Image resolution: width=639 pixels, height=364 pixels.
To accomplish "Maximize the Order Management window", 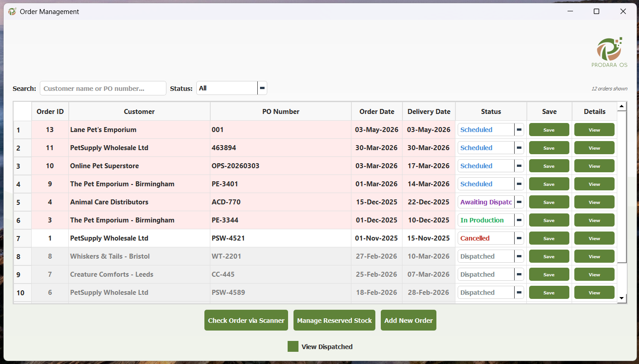I will (596, 12).
